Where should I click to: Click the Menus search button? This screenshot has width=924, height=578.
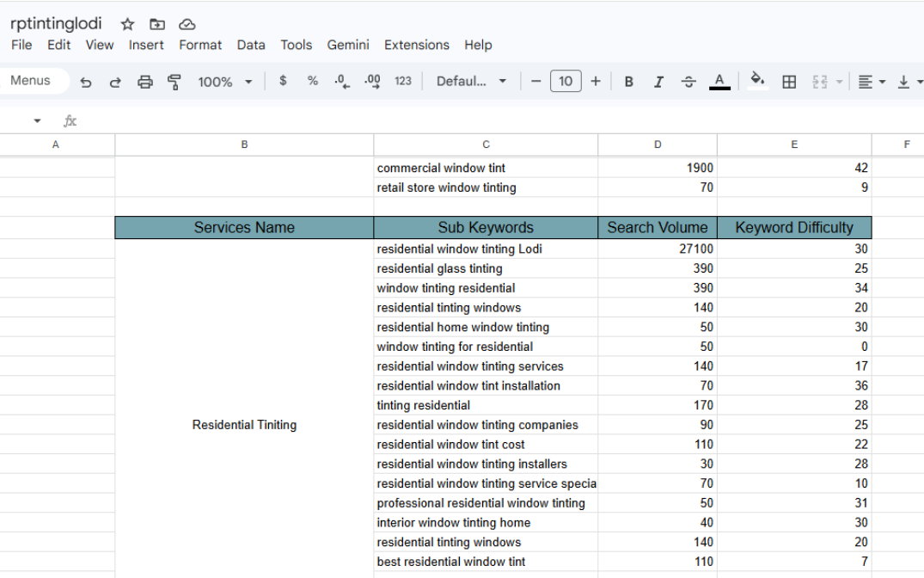click(x=31, y=81)
